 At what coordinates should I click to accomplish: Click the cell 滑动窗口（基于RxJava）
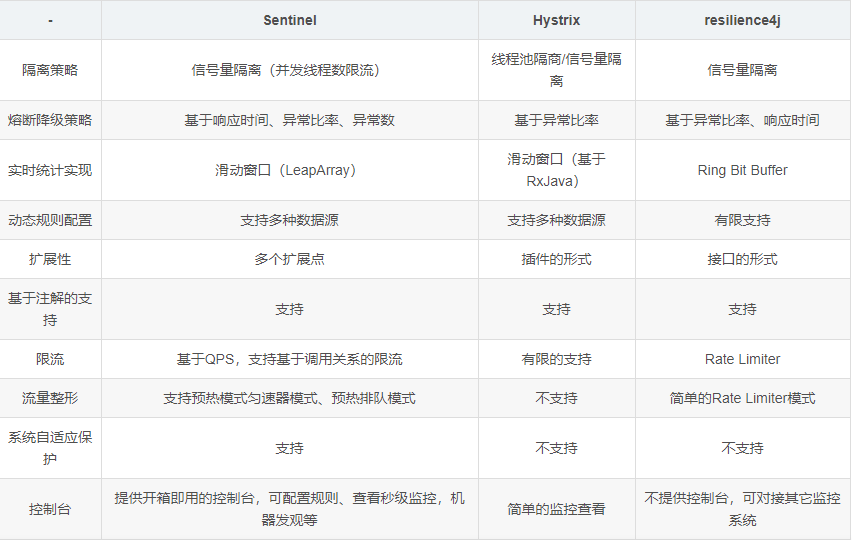click(556, 170)
